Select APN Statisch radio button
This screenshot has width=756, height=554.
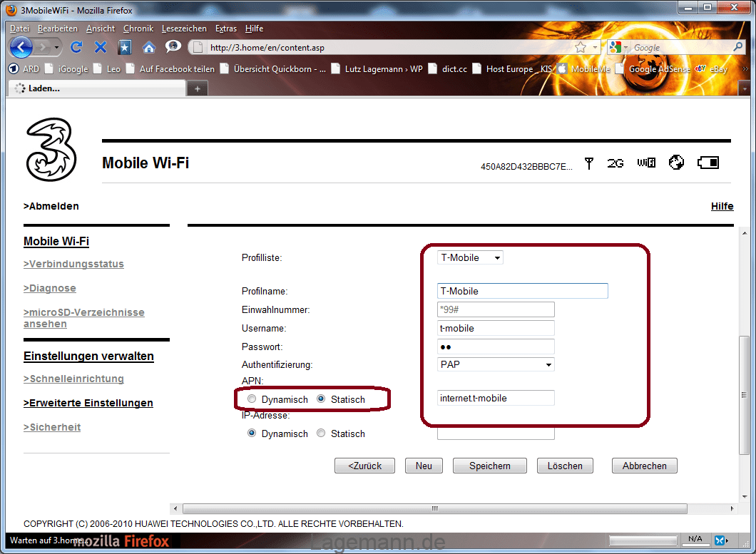pyautogui.click(x=321, y=399)
